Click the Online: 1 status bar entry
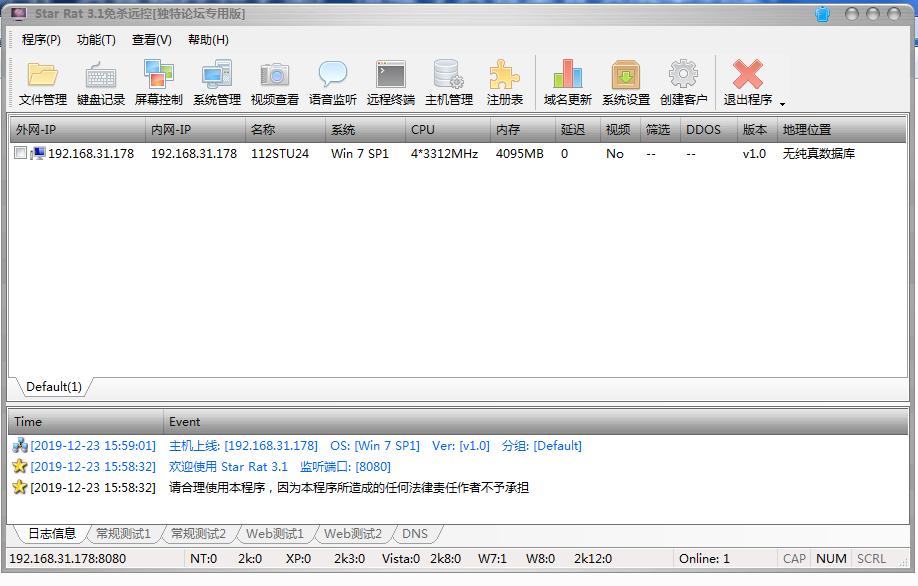 pos(704,558)
